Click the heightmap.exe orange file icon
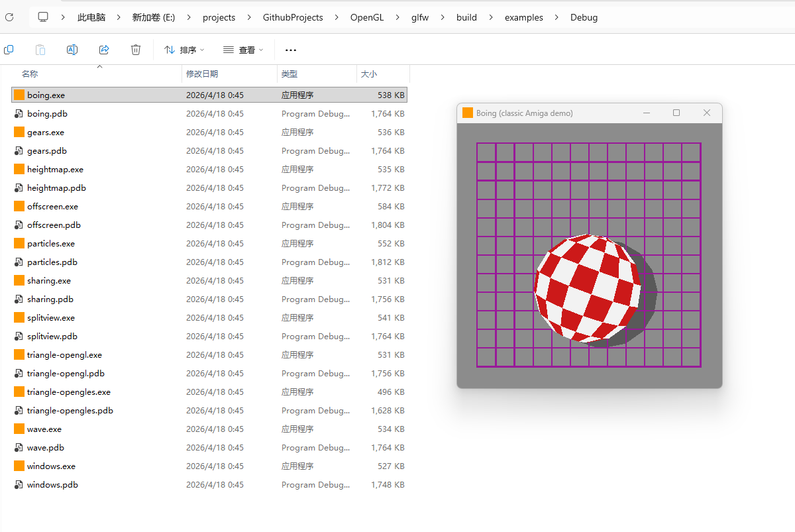This screenshot has height=532, width=795. point(19,169)
